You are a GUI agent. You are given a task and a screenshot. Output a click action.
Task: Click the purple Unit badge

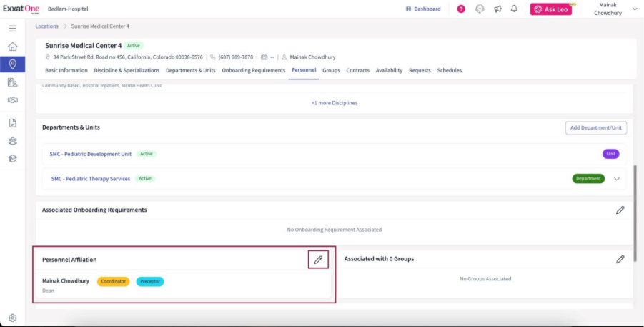[x=610, y=154]
